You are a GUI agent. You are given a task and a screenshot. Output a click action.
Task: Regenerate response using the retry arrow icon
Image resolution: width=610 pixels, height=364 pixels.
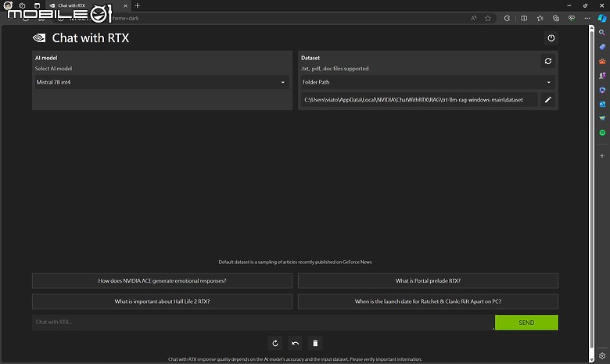(275, 343)
